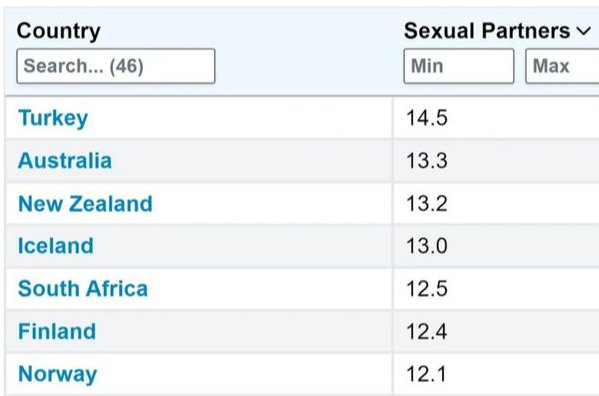The width and height of the screenshot is (599, 396).
Task: Select the 13.2 value cell
Action: [x=496, y=204]
